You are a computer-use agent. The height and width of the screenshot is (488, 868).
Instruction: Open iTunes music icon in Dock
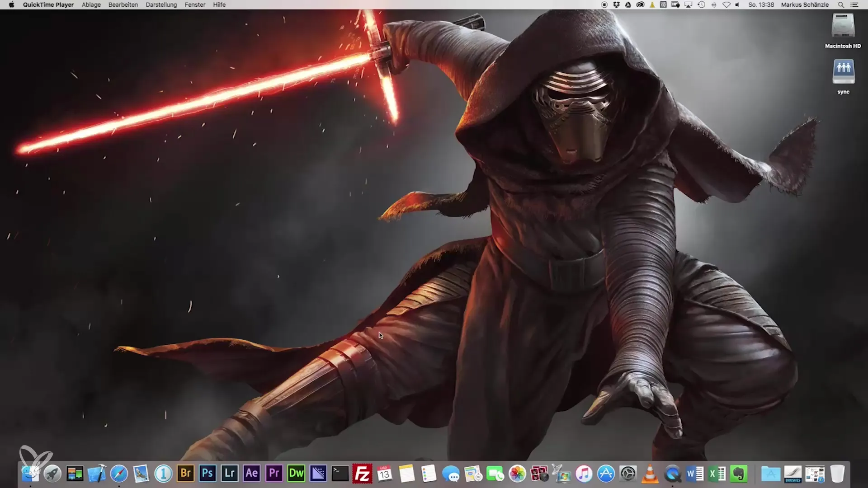584,474
